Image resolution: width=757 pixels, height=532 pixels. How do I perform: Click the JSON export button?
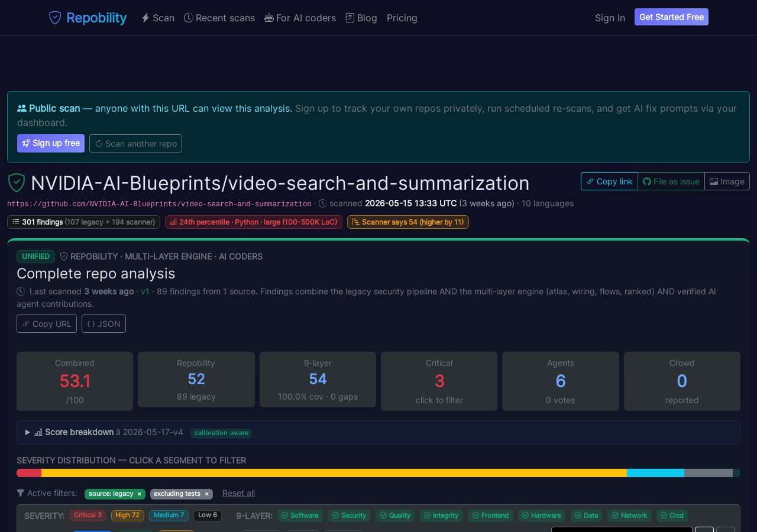103,324
